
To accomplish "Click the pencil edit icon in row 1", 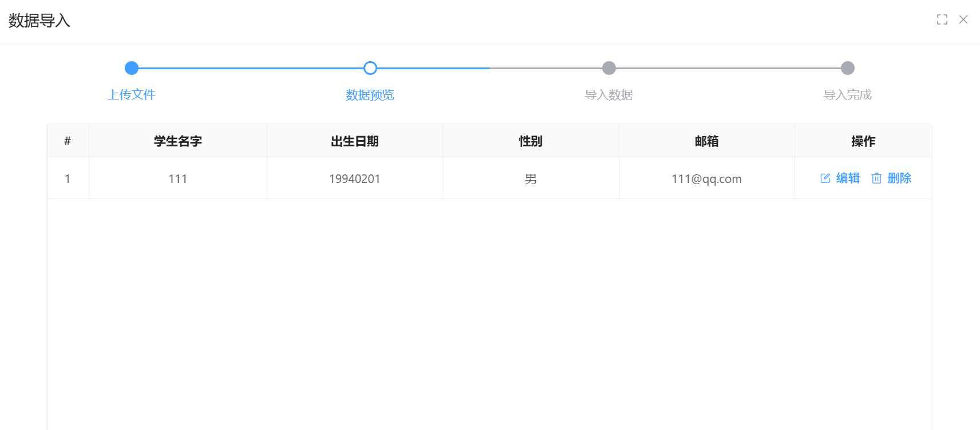I will click(825, 178).
